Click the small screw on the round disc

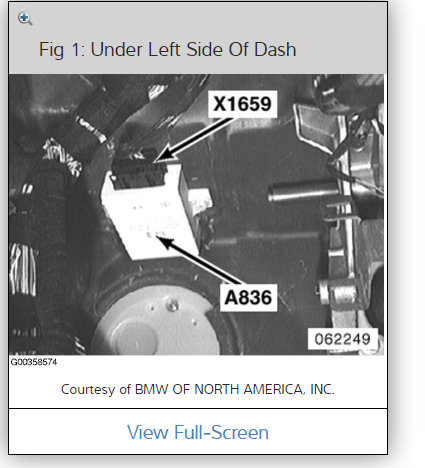tap(172, 305)
